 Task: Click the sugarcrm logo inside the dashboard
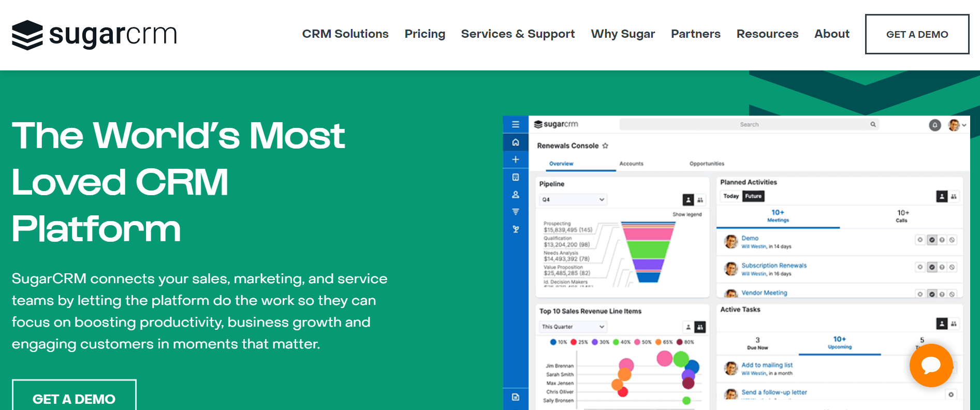coord(556,124)
